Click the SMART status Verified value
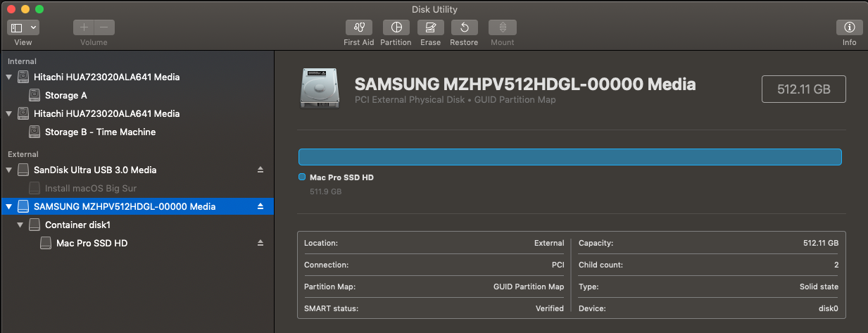 pos(550,308)
